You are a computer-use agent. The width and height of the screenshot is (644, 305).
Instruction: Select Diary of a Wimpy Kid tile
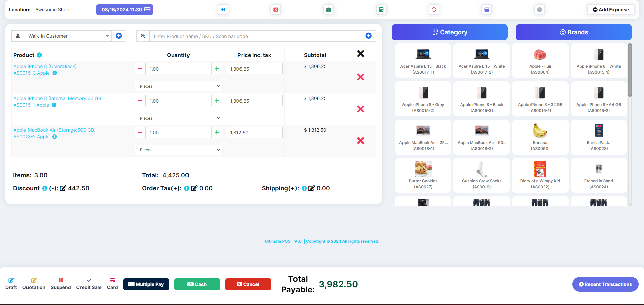pyautogui.click(x=540, y=175)
